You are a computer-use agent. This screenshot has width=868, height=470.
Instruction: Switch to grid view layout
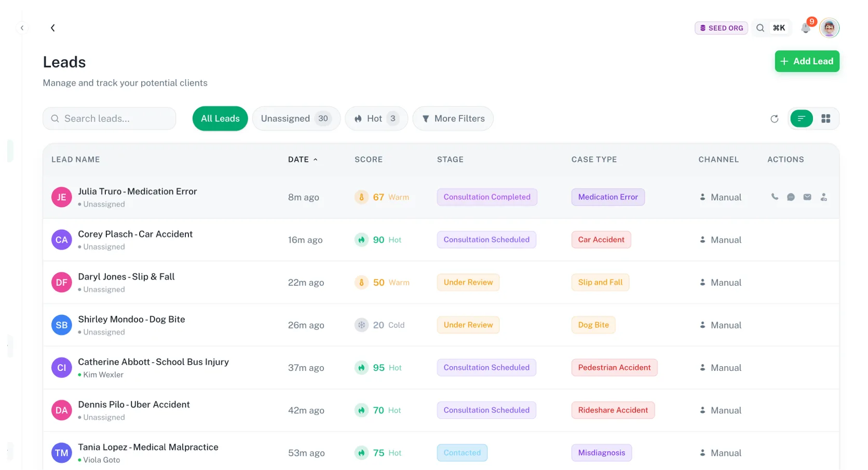click(x=825, y=119)
